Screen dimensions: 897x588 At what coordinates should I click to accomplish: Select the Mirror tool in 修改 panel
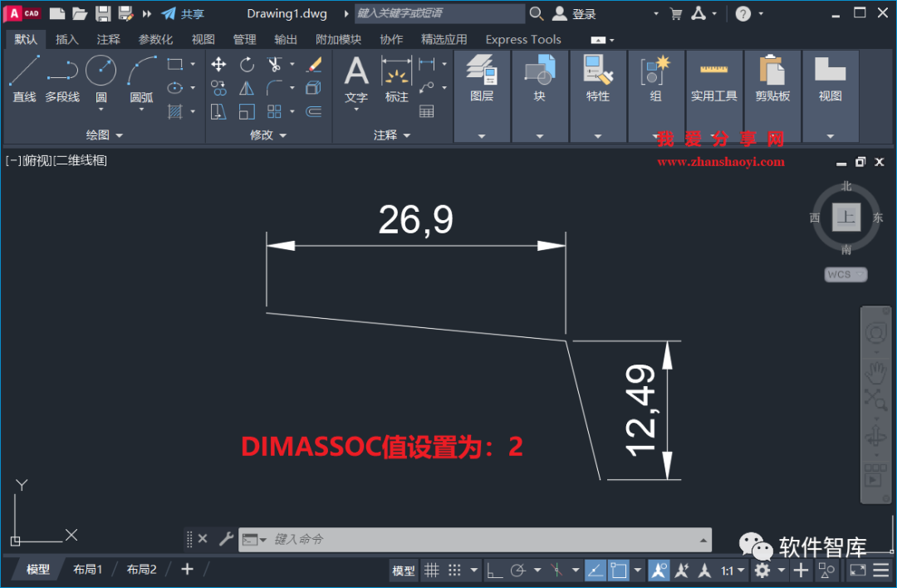coord(248,89)
